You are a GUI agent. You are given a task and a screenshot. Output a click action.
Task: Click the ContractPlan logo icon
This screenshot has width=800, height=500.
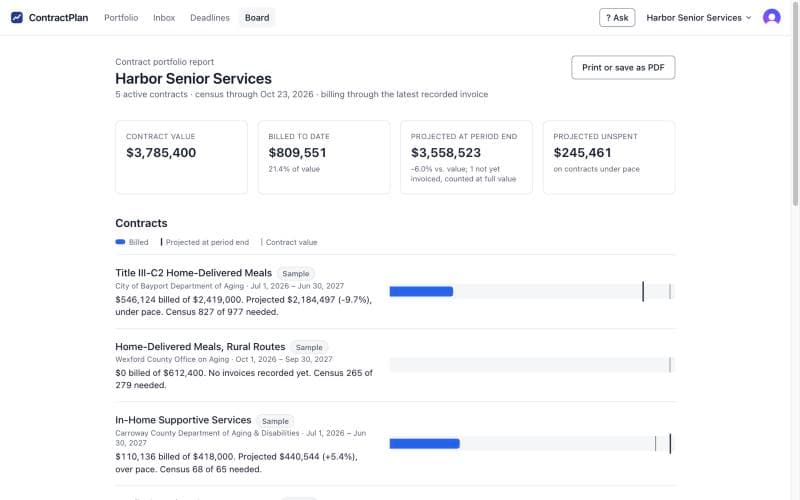point(17,17)
